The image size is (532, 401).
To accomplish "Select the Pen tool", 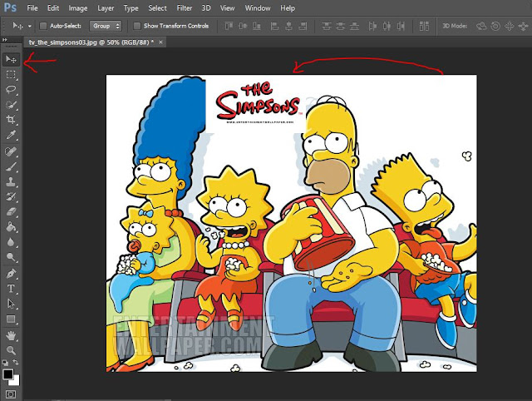I will [11, 274].
